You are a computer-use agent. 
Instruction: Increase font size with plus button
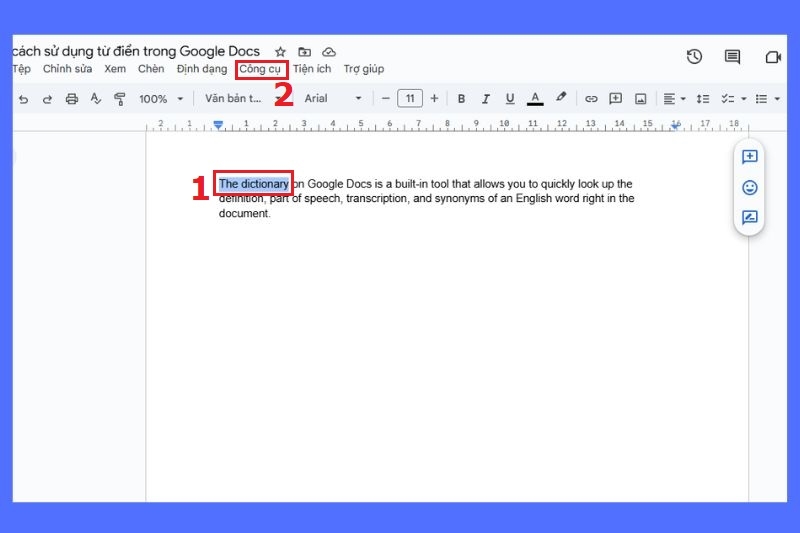pyautogui.click(x=434, y=98)
